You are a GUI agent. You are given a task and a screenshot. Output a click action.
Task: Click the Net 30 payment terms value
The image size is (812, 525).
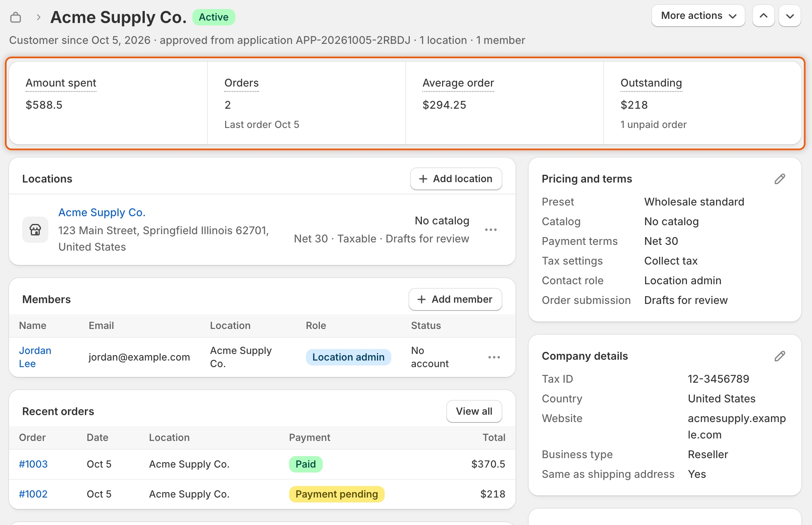(x=661, y=241)
